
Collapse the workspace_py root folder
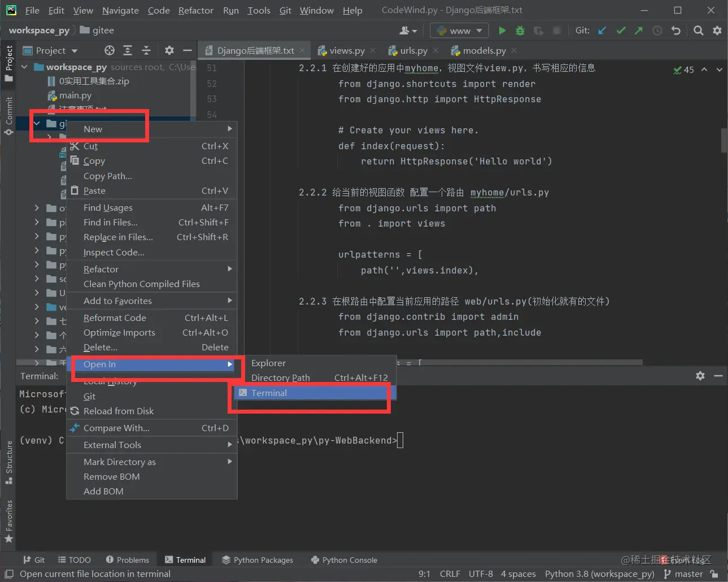click(x=24, y=67)
